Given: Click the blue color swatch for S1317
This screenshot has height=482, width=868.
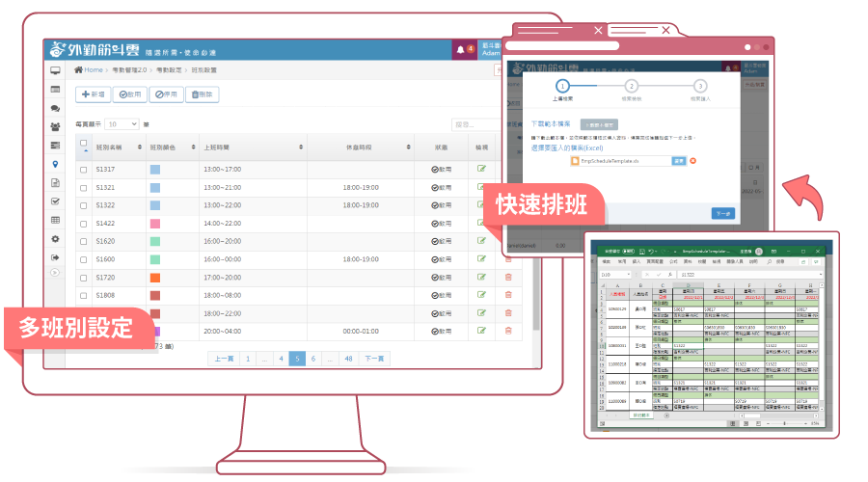Looking at the screenshot, I should [155, 170].
